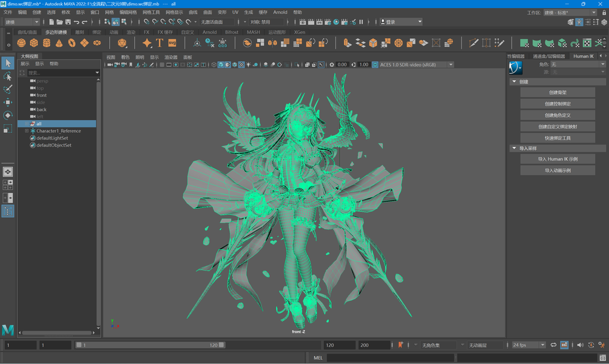Click the polygon Type text tool icon
The height and width of the screenshot is (364, 609).
coord(160,43)
